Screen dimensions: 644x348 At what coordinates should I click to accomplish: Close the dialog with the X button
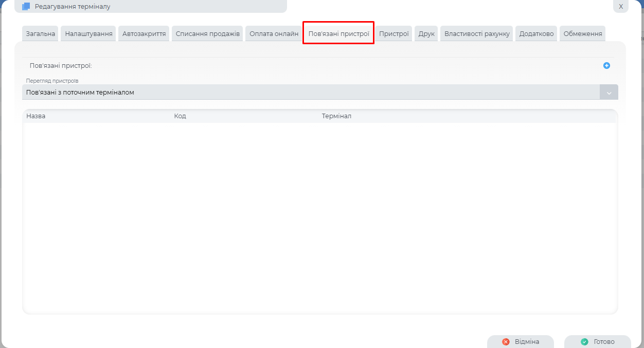pos(620,7)
